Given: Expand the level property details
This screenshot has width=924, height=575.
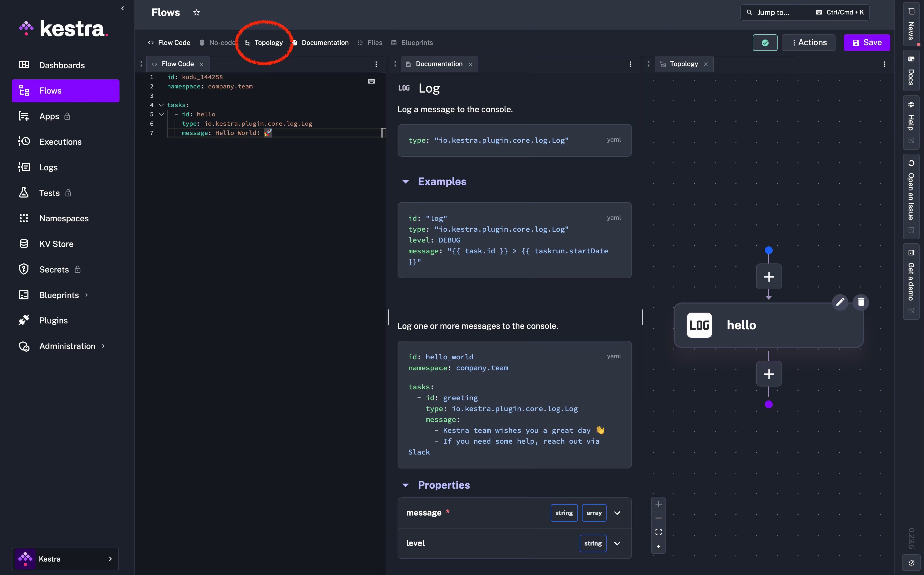Looking at the screenshot, I should tap(617, 543).
